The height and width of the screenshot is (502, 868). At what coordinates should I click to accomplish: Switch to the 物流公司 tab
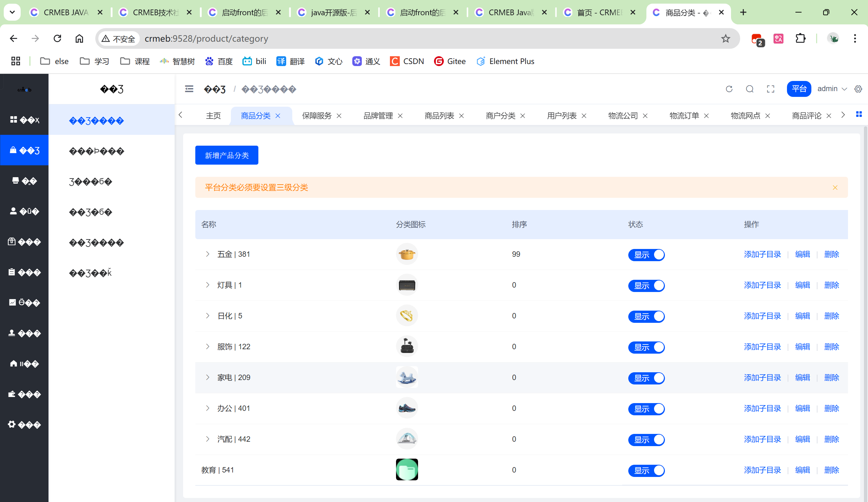(x=623, y=116)
